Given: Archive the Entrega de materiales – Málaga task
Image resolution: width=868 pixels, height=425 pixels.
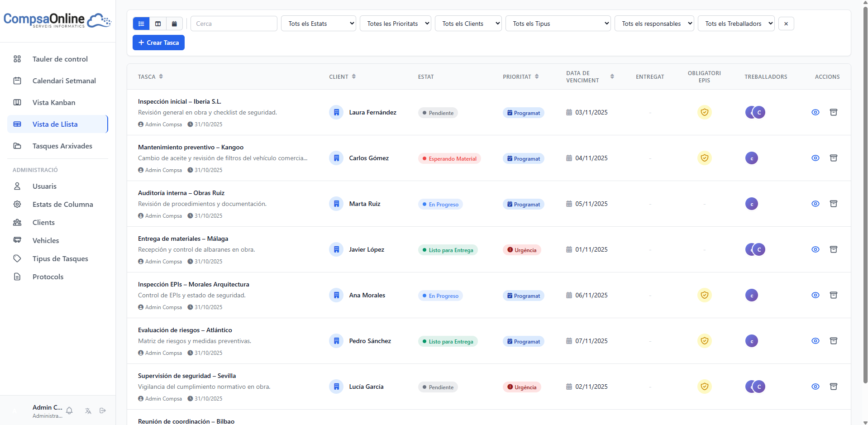Looking at the screenshot, I should (x=834, y=249).
